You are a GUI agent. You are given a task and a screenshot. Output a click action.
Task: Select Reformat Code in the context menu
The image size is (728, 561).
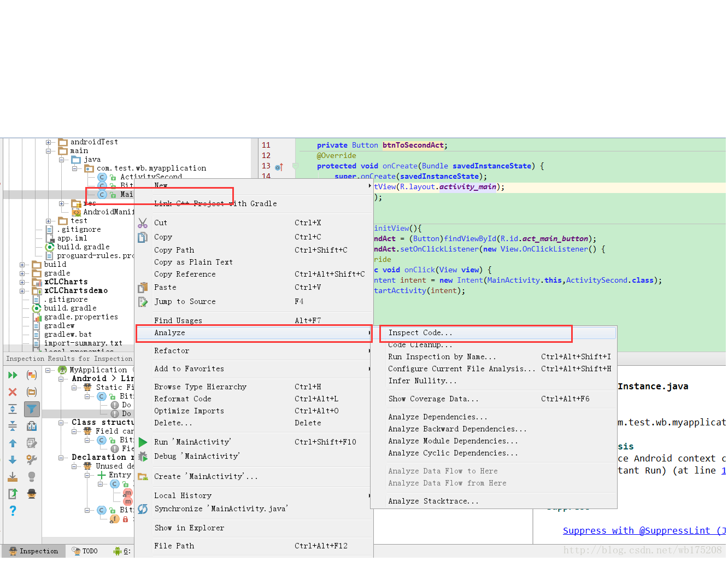tap(254, 399)
